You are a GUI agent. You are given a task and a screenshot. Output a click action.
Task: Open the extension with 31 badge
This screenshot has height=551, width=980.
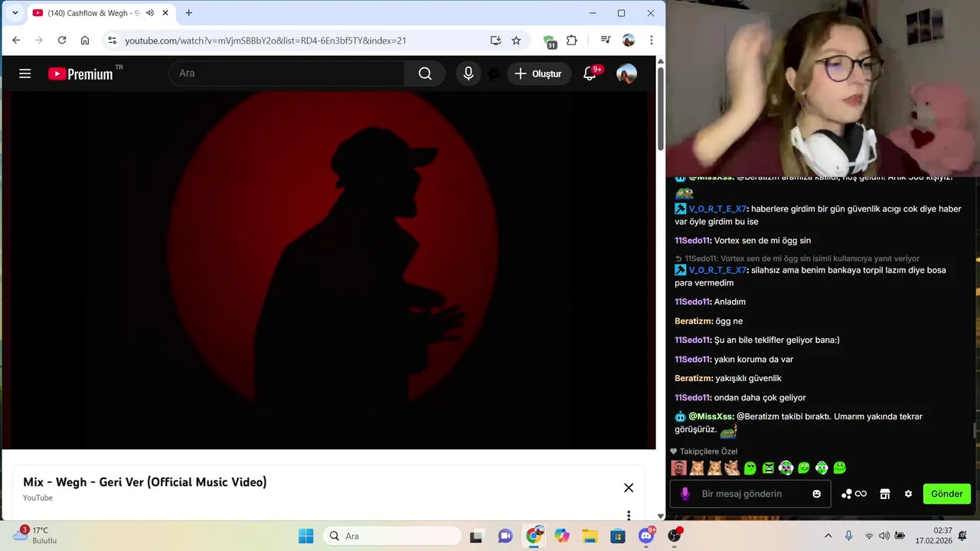tap(550, 41)
